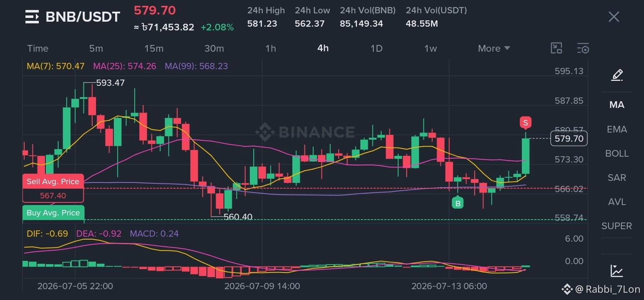
Task: Tap the 2026-07-13 06:00 date label
Action: [x=449, y=286]
